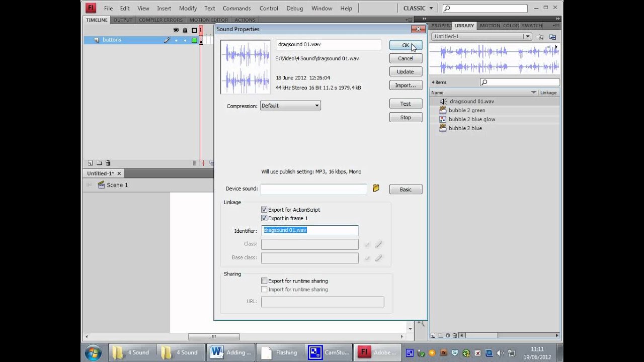
Task: Click the pin library icon
Action: click(x=540, y=37)
